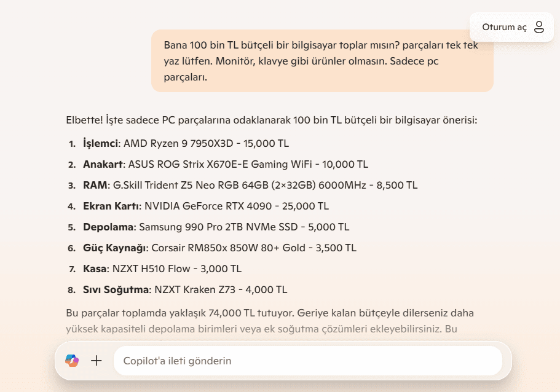The height and width of the screenshot is (392, 560).
Task: Click the bold "Anakart" label
Action: [102, 164]
